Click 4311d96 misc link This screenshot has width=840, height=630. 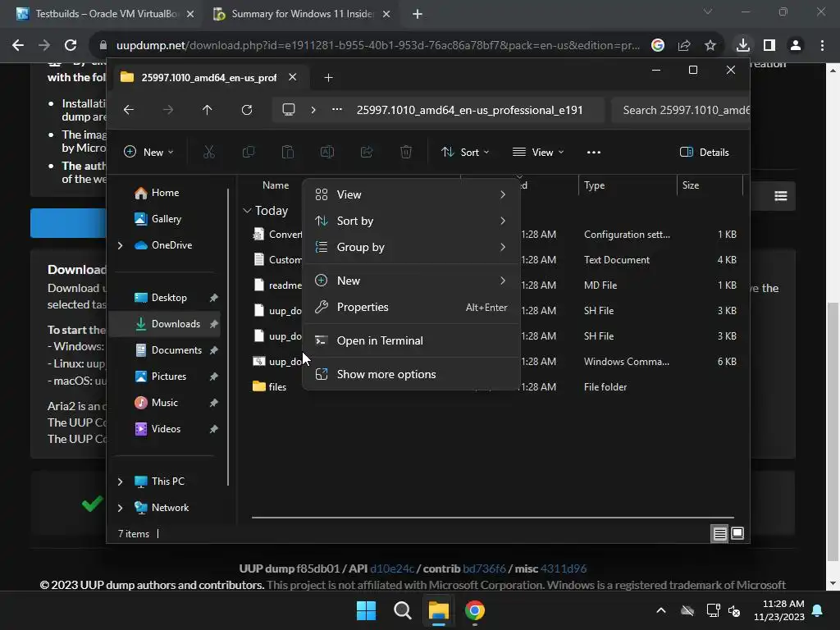pyautogui.click(x=563, y=568)
